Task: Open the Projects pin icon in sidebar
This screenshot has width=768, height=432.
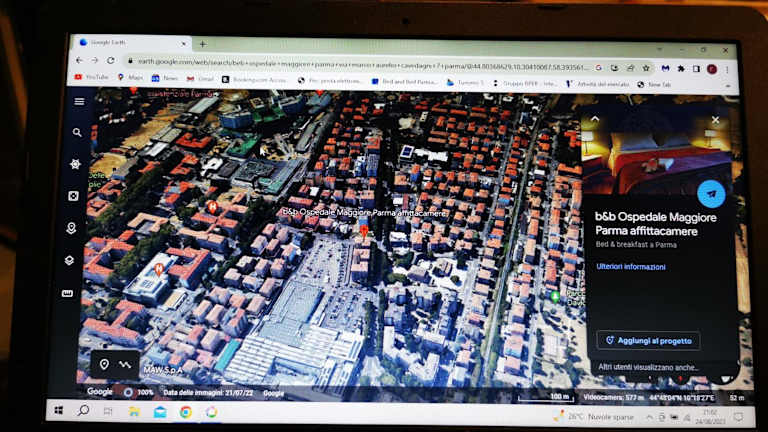Action: (72, 228)
